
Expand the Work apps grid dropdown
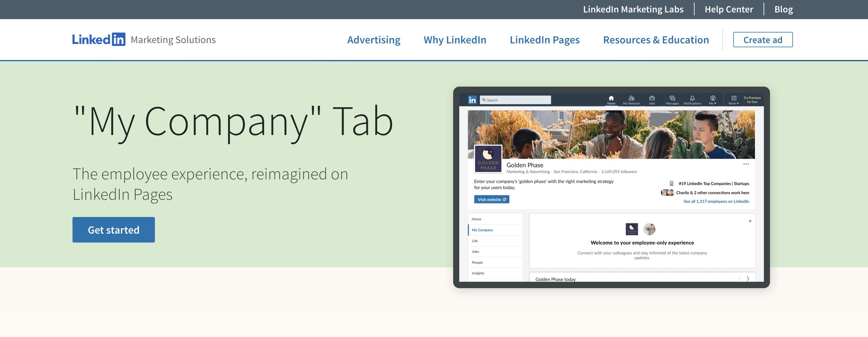[x=734, y=100]
